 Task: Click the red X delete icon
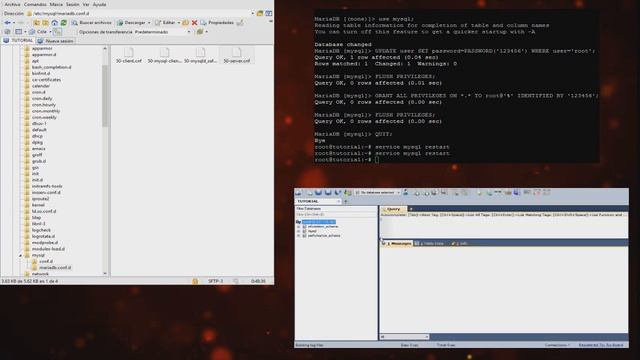(194, 23)
